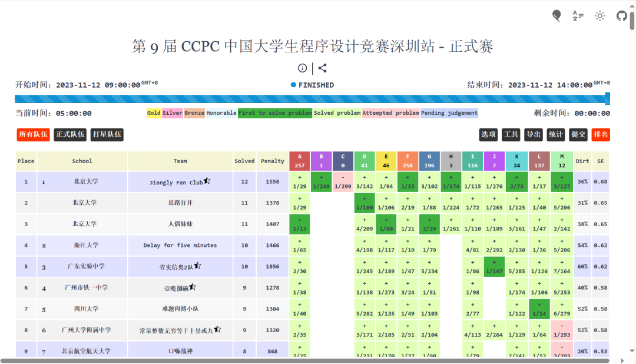The width and height of the screenshot is (636, 364).
Task: Click the Pending judgement legend label
Action: pos(449,113)
